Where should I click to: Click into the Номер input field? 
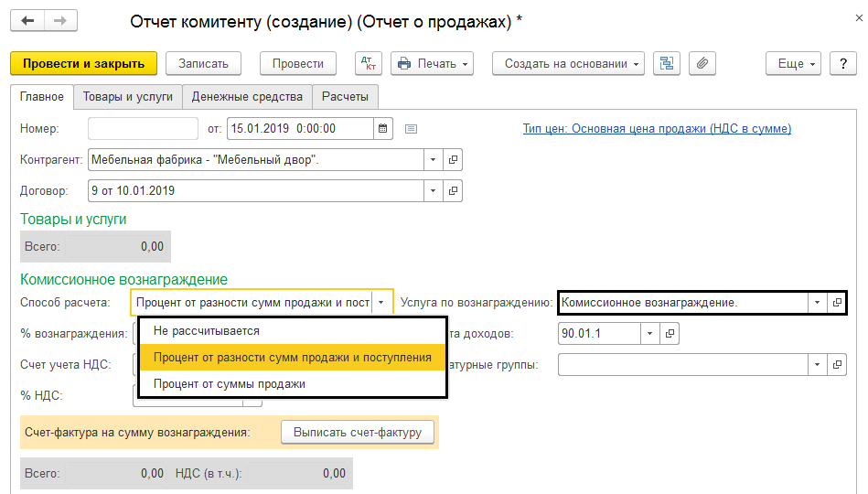point(143,129)
